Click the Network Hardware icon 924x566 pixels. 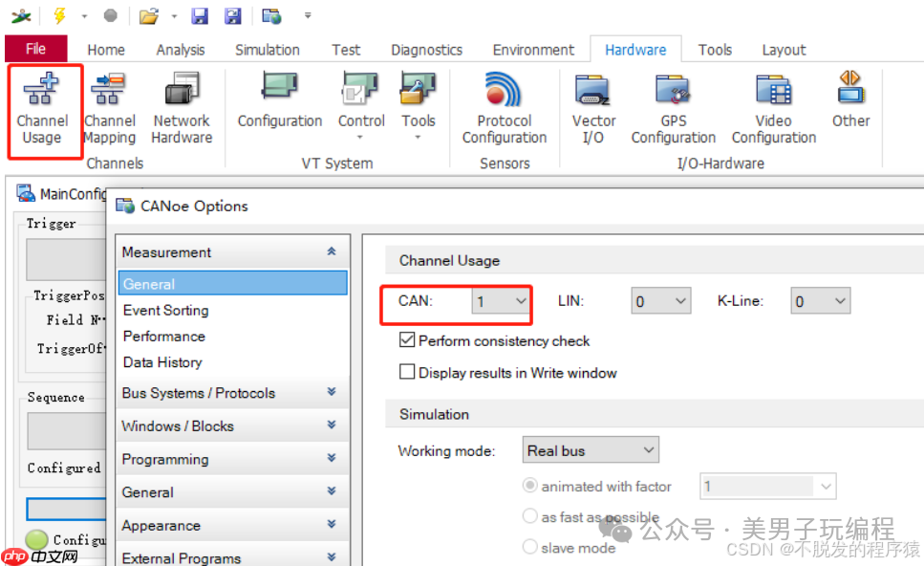[182, 109]
